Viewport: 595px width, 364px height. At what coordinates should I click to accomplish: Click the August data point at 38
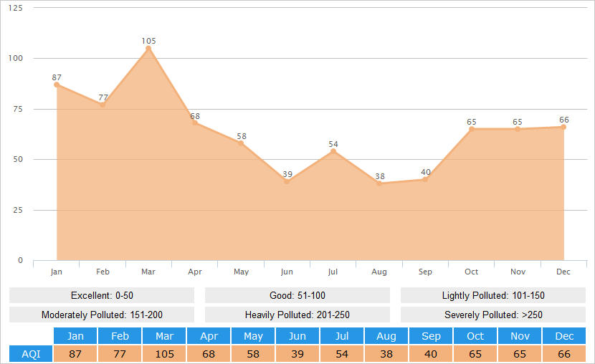[x=379, y=183]
